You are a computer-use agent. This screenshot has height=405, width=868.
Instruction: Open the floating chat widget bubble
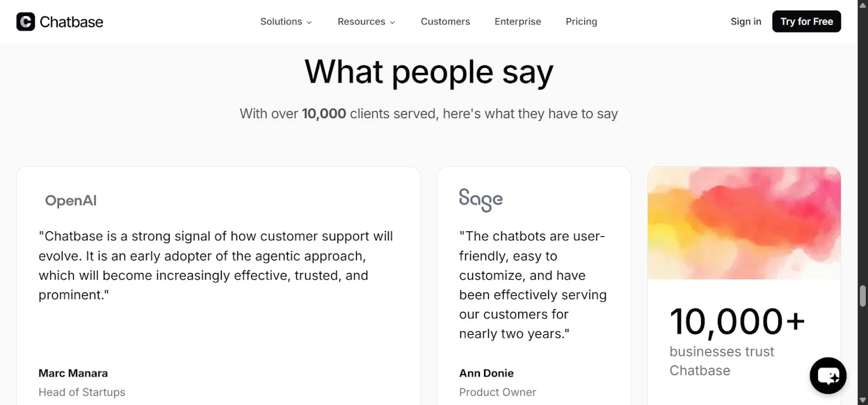[x=828, y=376]
